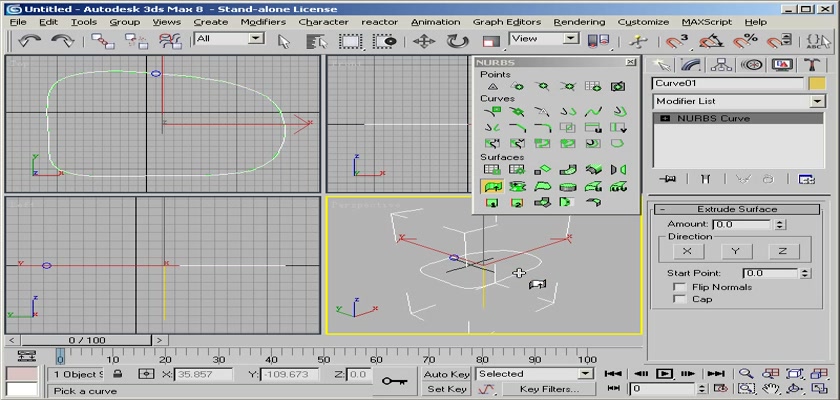
Task: Click the Unlink Selection tool
Action: pos(137,41)
